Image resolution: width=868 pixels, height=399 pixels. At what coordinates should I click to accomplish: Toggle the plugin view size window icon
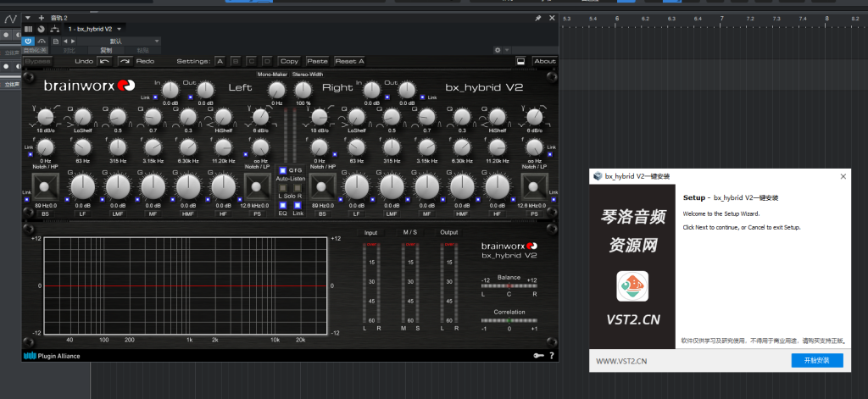(520, 62)
